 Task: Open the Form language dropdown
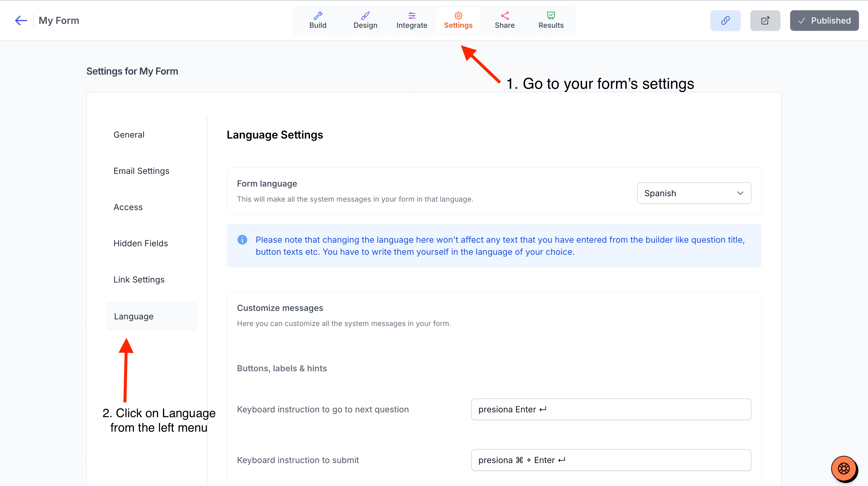click(x=694, y=193)
